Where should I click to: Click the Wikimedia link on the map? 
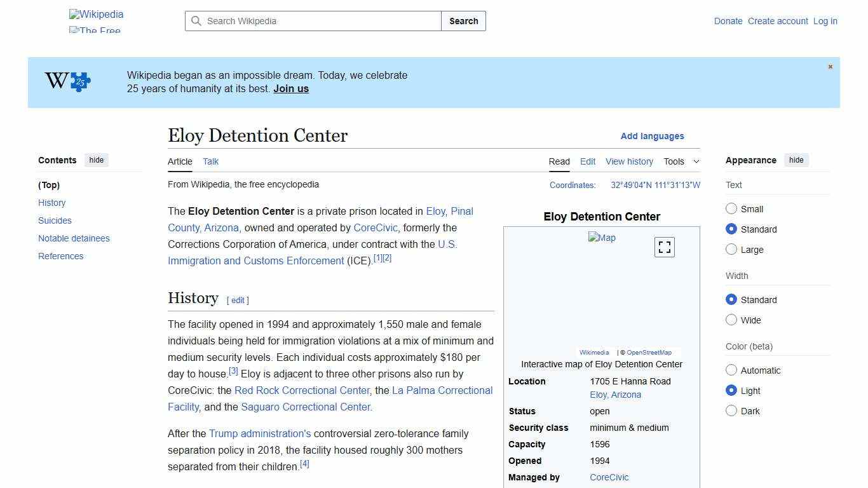593,352
